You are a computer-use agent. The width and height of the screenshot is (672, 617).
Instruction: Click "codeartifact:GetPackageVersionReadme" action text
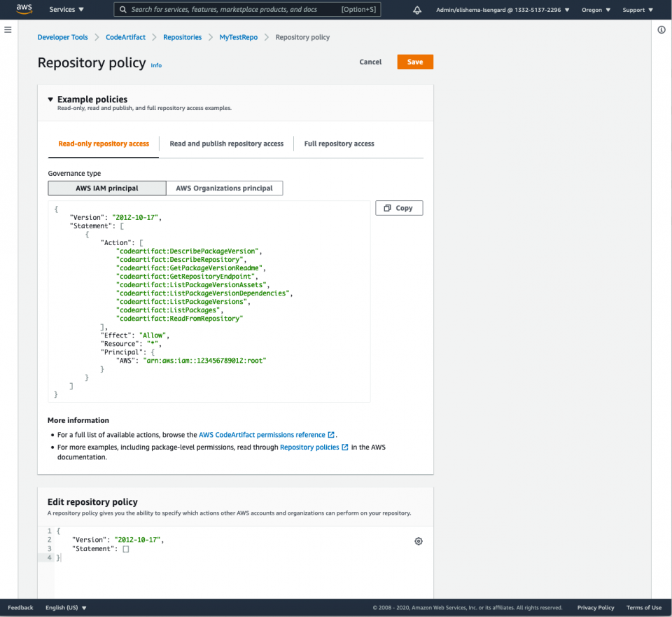click(x=189, y=268)
